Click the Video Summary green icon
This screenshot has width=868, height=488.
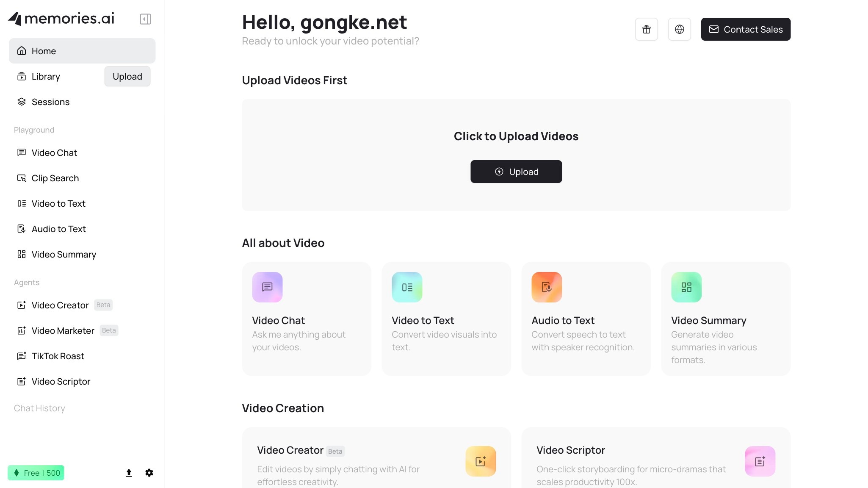click(686, 287)
